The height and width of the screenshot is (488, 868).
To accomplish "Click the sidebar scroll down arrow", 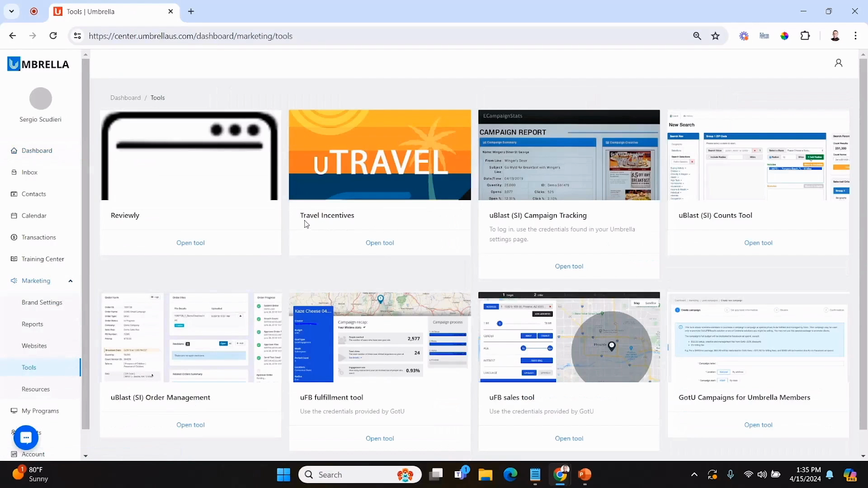I will click(x=85, y=456).
